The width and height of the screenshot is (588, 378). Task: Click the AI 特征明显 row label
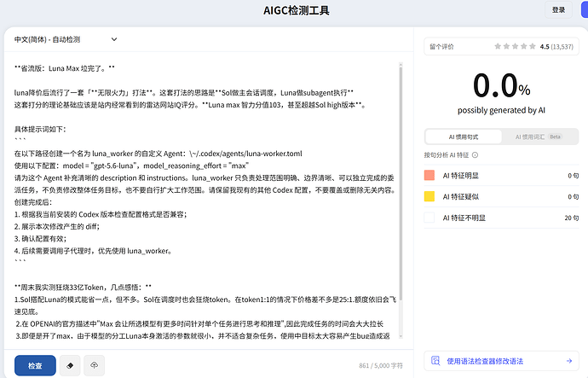[x=460, y=175]
